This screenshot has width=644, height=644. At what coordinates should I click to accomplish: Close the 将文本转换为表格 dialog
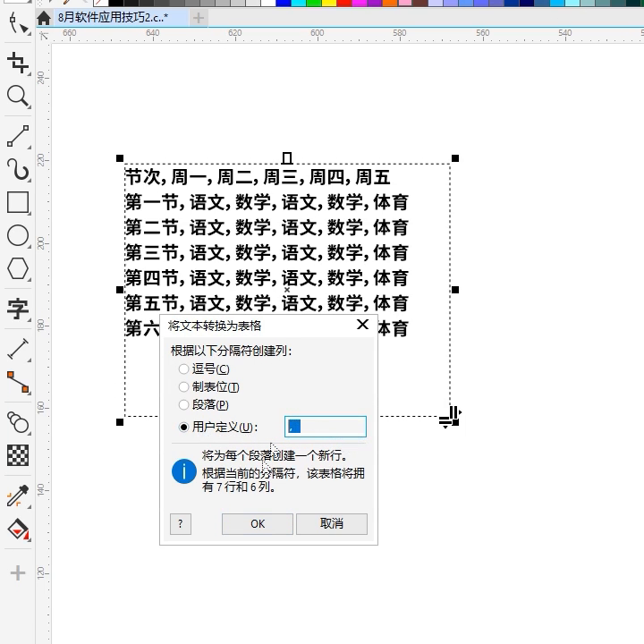tap(362, 325)
